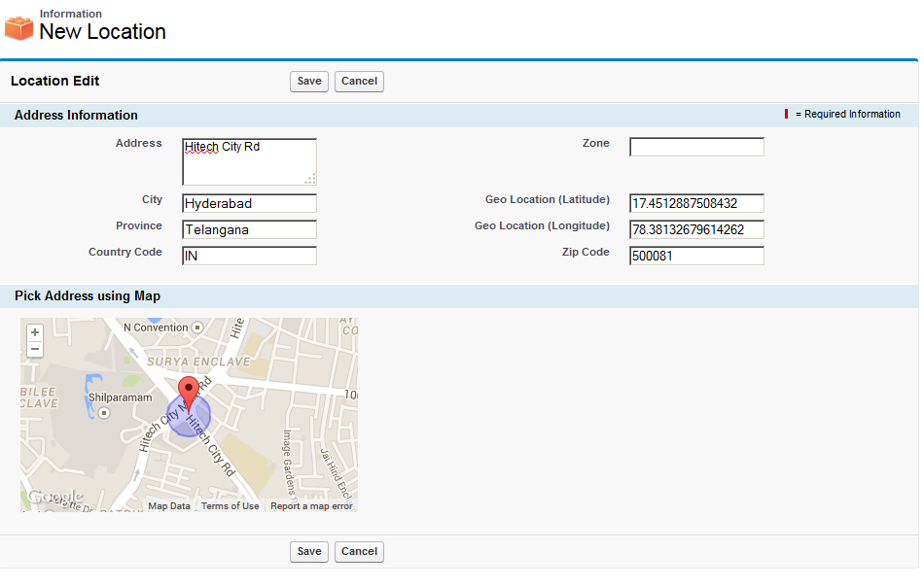The image size is (924, 587).
Task: Click Cancel button at bottom
Action: pos(359,552)
